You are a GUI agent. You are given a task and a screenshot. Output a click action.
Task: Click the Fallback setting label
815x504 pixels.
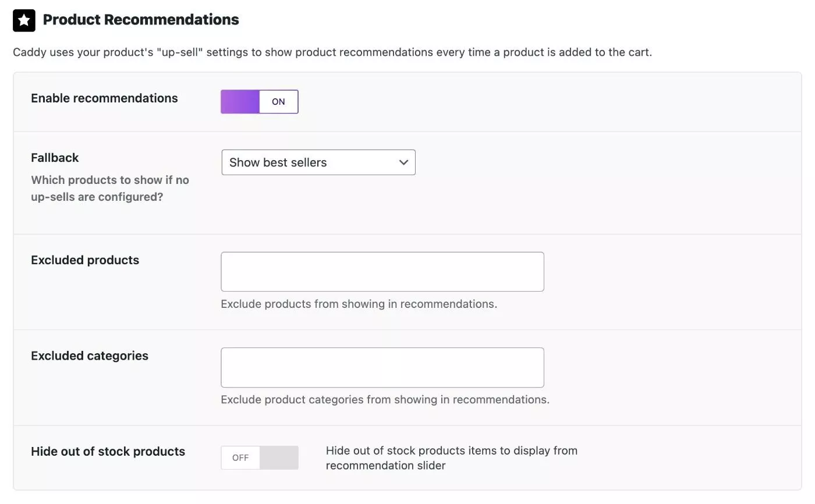[55, 158]
